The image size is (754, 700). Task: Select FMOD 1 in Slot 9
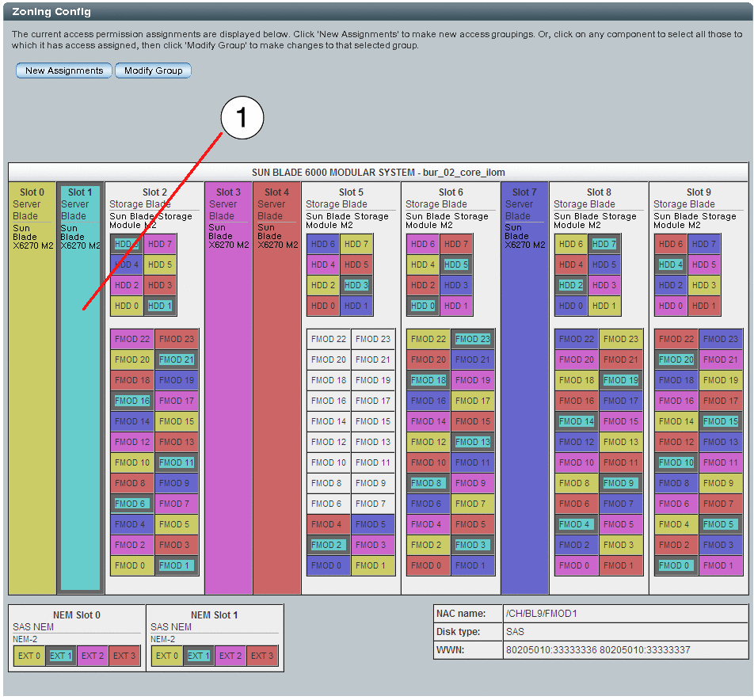721,565
